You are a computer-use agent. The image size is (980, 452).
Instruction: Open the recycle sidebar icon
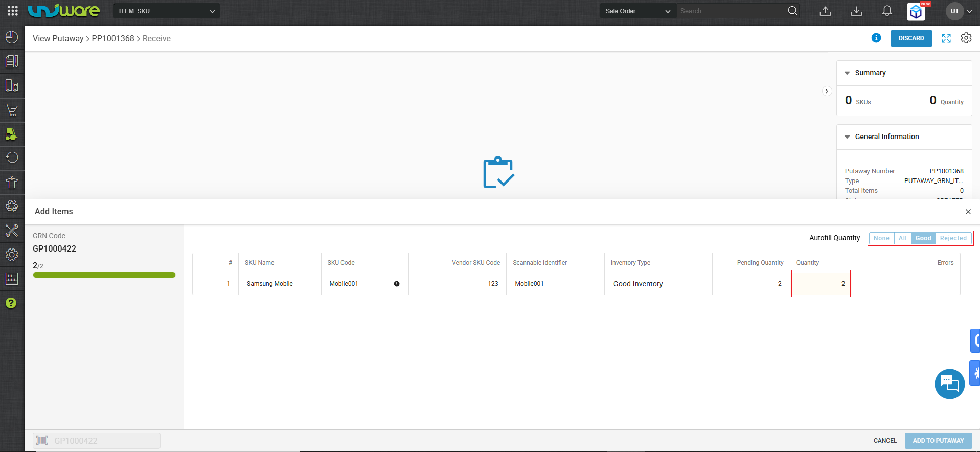(x=12, y=206)
